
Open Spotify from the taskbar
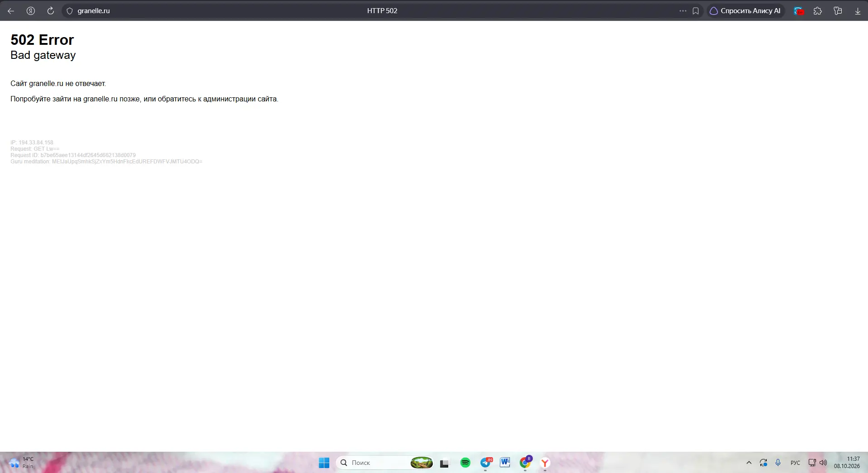tap(465, 463)
